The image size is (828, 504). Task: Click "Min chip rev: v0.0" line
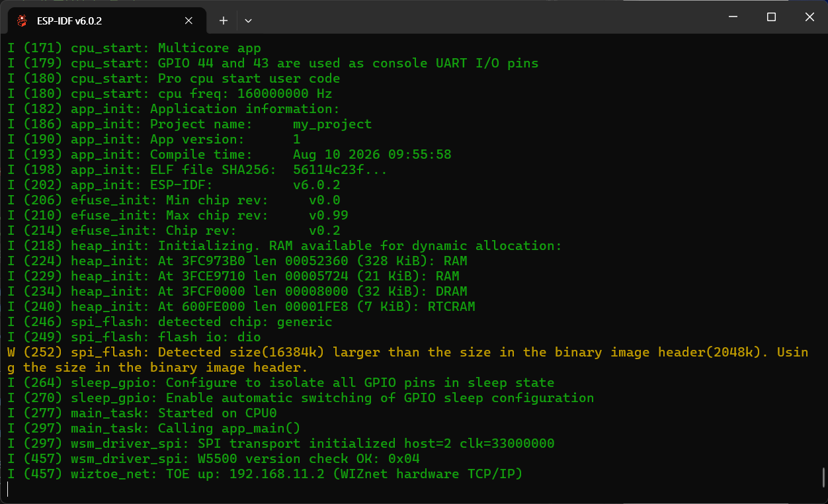click(x=173, y=200)
